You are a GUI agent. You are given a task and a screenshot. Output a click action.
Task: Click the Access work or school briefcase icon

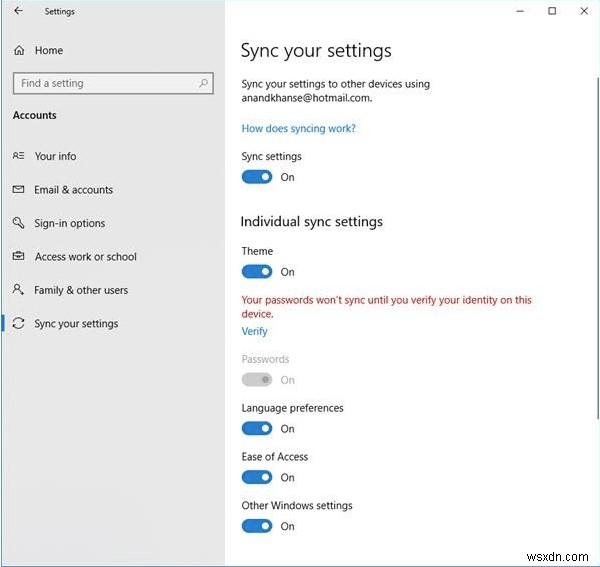[18, 256]
